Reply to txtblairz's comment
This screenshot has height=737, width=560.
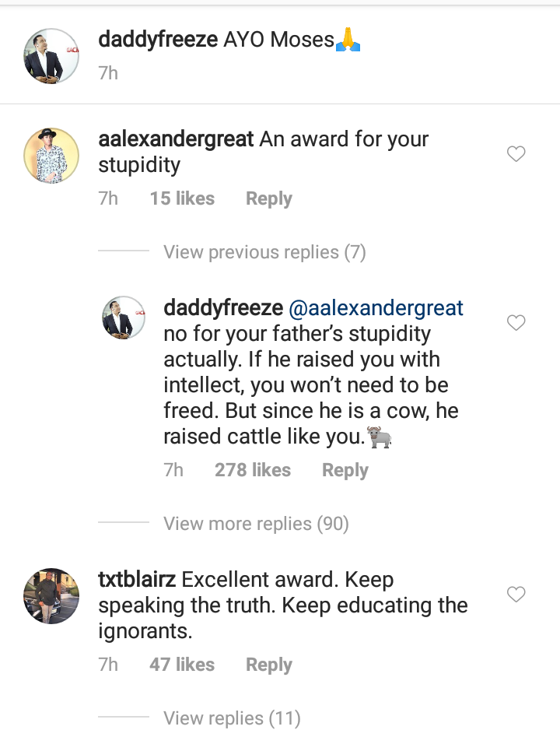click(x=269, y=665)
